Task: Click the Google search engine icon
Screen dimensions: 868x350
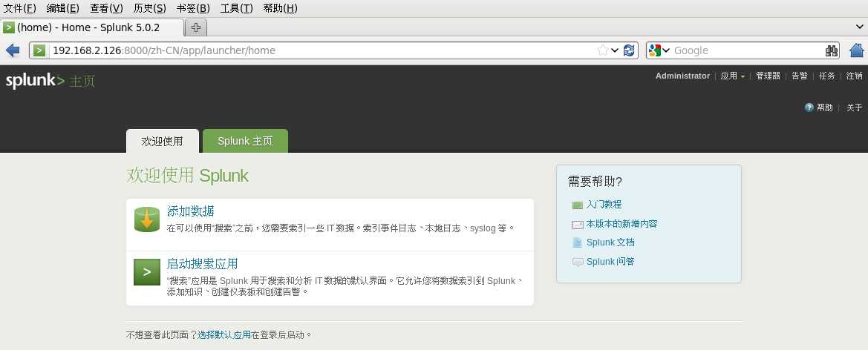Action: [655, 50]
